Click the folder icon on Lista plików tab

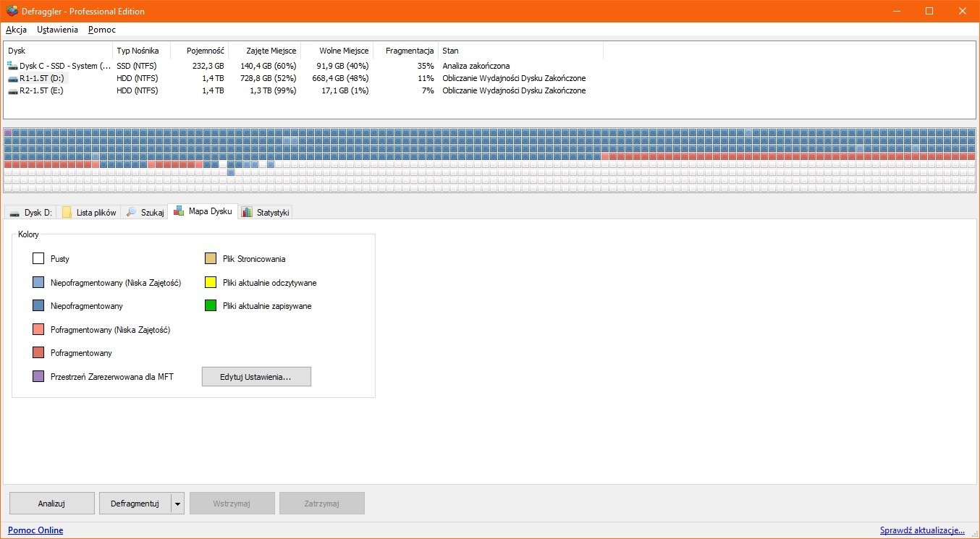67,212
